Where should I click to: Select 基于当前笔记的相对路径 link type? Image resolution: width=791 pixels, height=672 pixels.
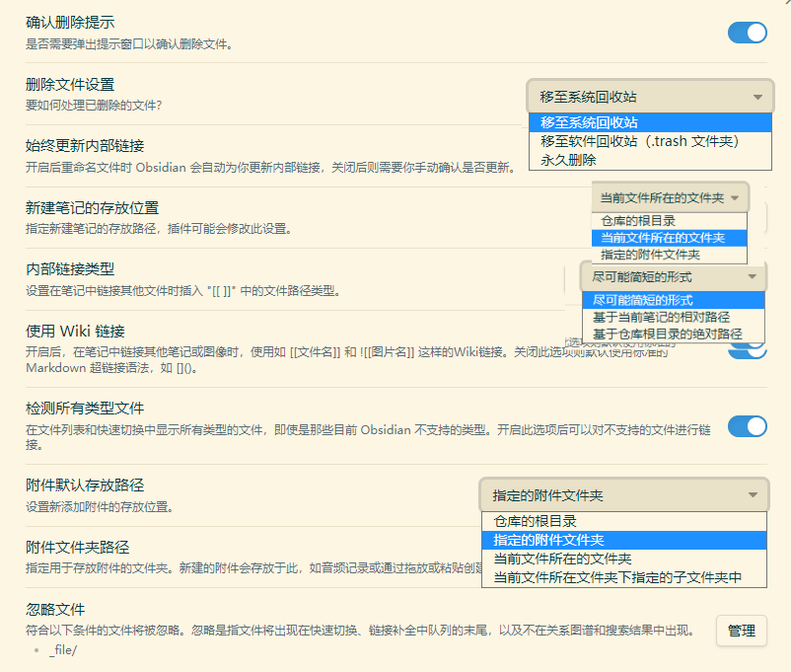coord(661,317)
